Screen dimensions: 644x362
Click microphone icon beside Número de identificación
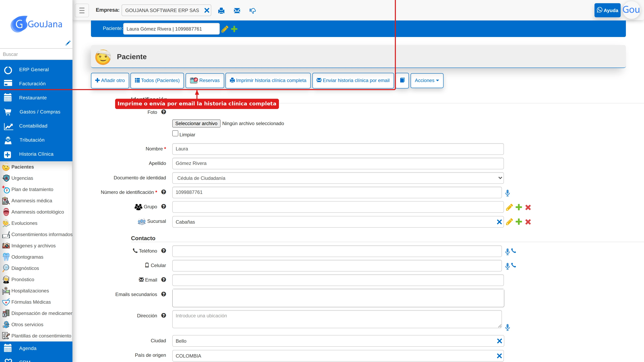508,193
